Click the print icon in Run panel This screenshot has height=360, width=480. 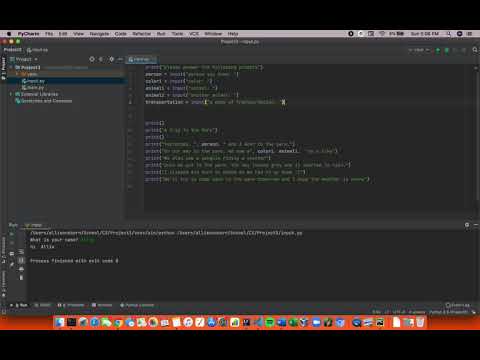[21, 269]
